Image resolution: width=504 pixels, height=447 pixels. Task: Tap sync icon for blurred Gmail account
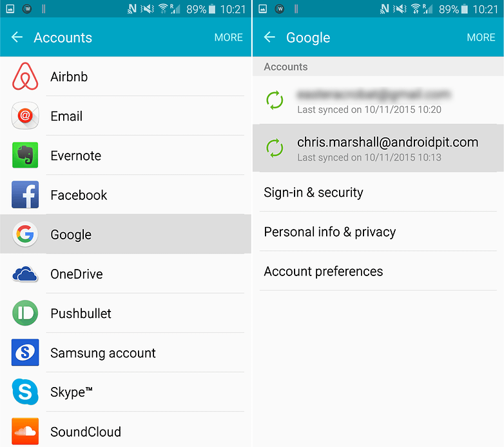click(x=275, y=101)
